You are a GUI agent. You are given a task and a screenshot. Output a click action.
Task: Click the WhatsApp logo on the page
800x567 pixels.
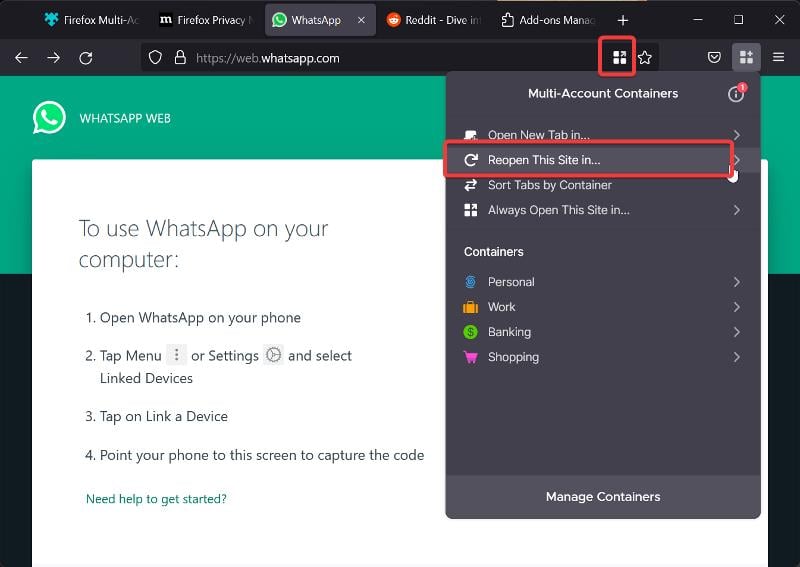pos(49,118)
